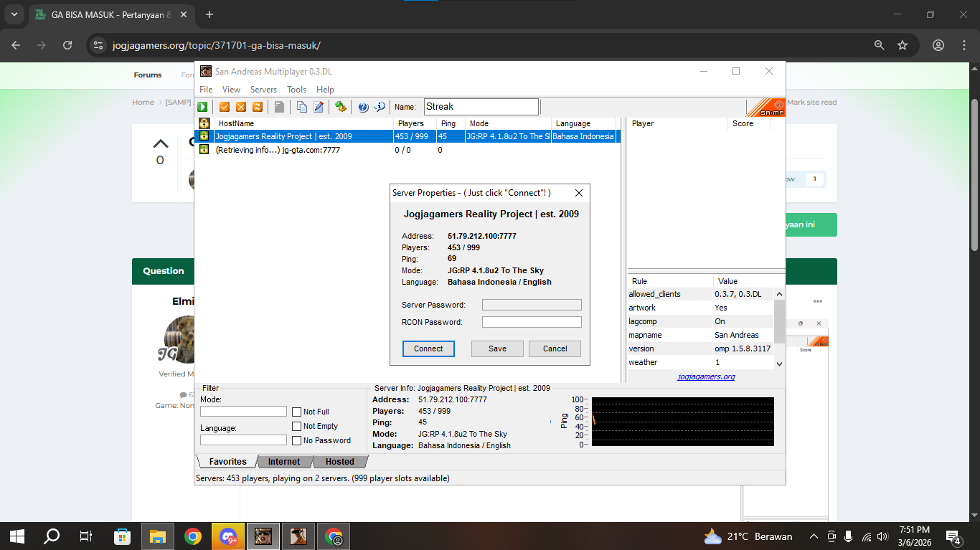Open Windows Start menu
Viewport: 980px width, 550px height.
(x=17, y=536)
